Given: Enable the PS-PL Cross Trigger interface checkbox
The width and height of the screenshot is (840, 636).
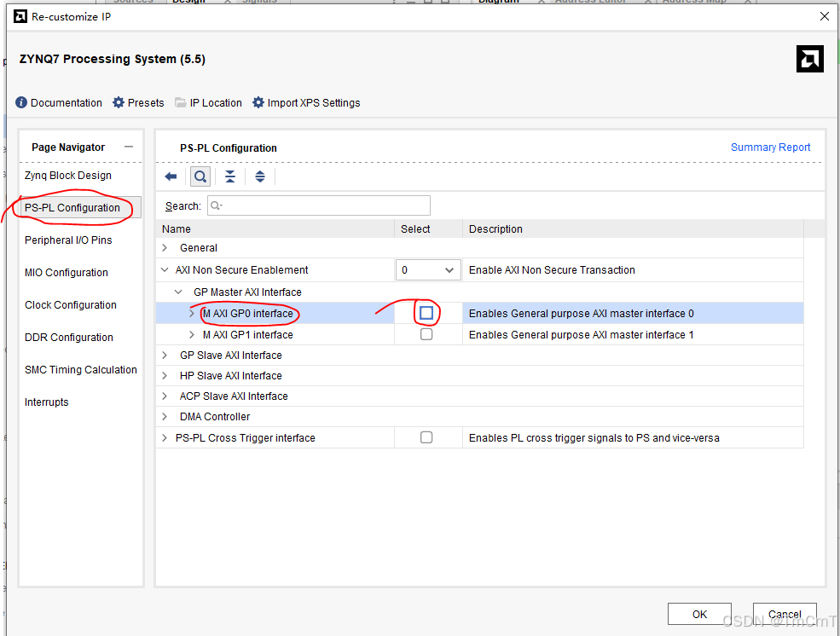Looking at the screenshot, I should 426,437.
